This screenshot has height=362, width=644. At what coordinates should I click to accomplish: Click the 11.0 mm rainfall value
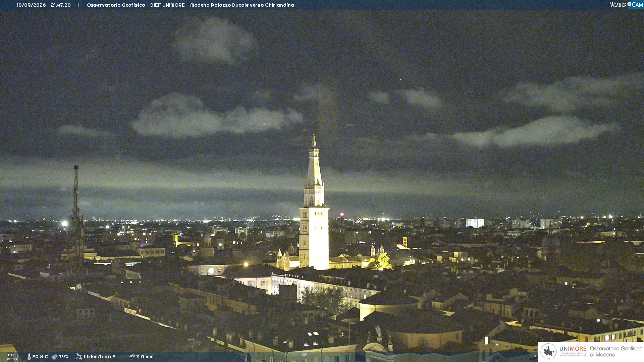145,357
